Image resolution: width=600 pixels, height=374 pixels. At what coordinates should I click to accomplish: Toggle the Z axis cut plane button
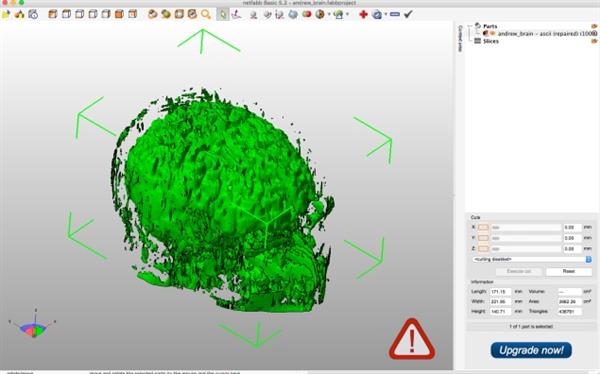(483, 249)
